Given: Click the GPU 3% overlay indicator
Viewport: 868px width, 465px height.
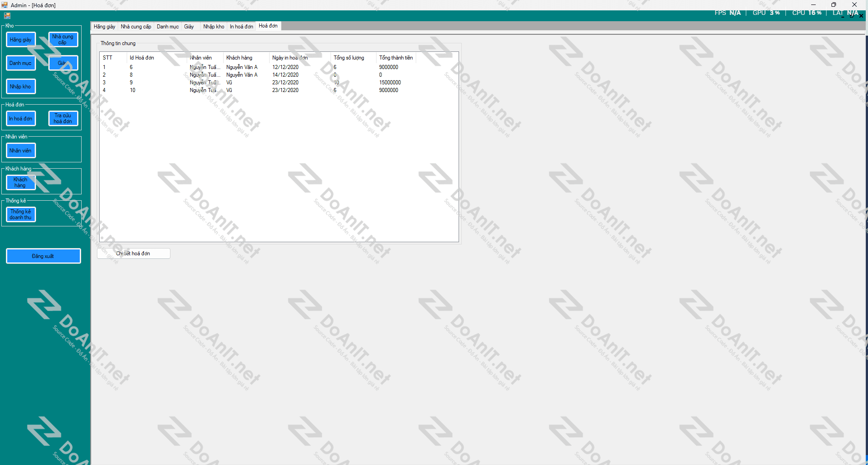Looking at the screenshot, I should coord(766,13).
